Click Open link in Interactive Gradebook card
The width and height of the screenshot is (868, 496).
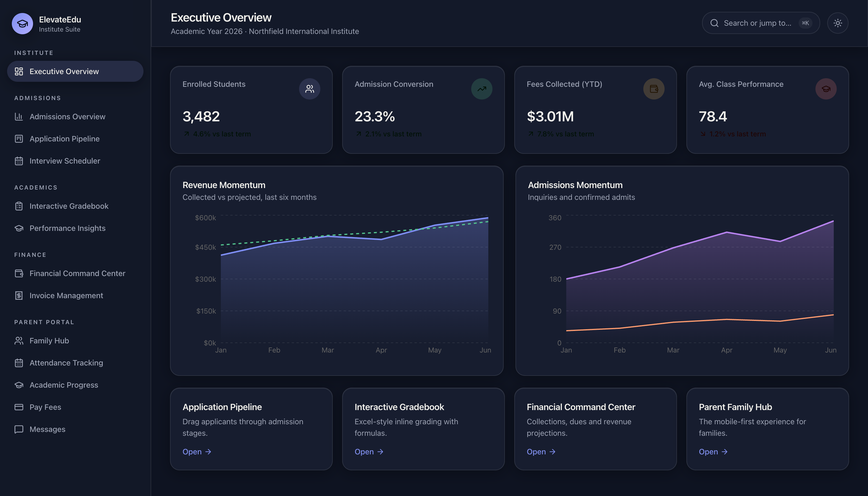pos(369,452)
